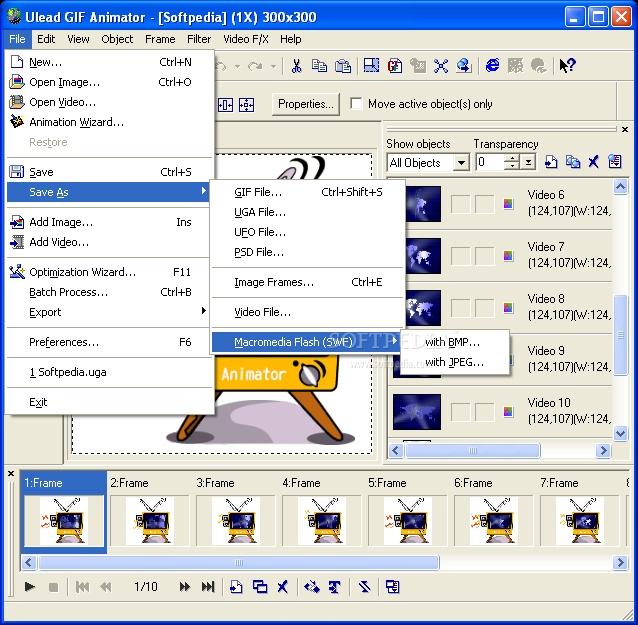Toggle second lock box for Video 8
The width and height of the screenshot is (638, 625).
pyautogui.click(x=485, y=308)
